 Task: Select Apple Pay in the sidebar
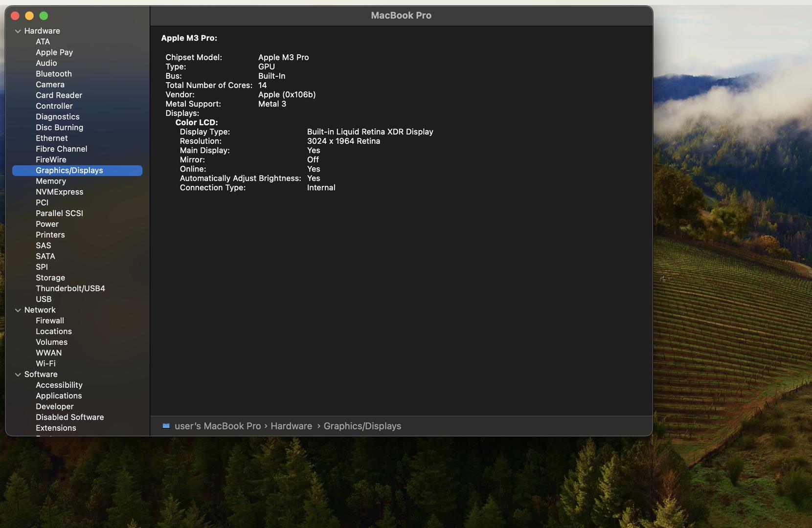(x=54, y=52)
